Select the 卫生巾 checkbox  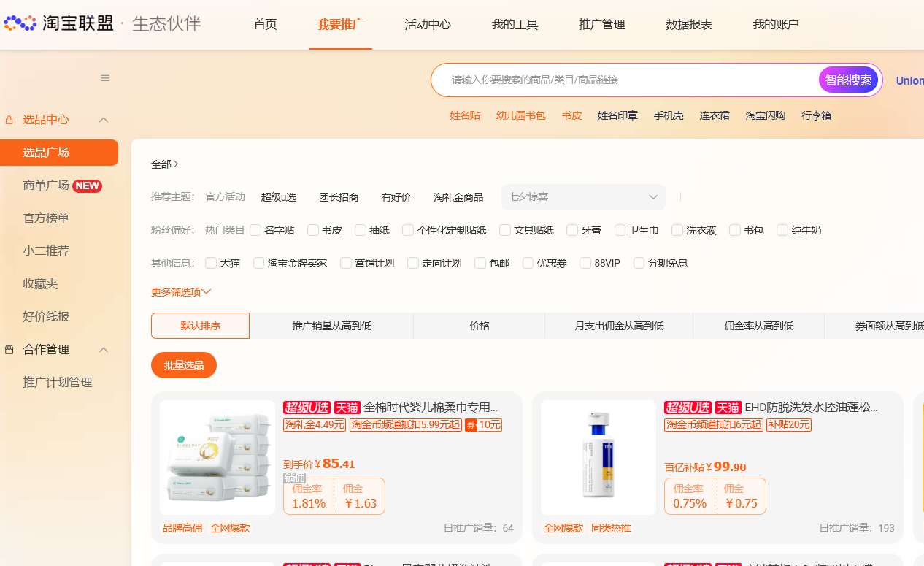(x=620, y=230)
